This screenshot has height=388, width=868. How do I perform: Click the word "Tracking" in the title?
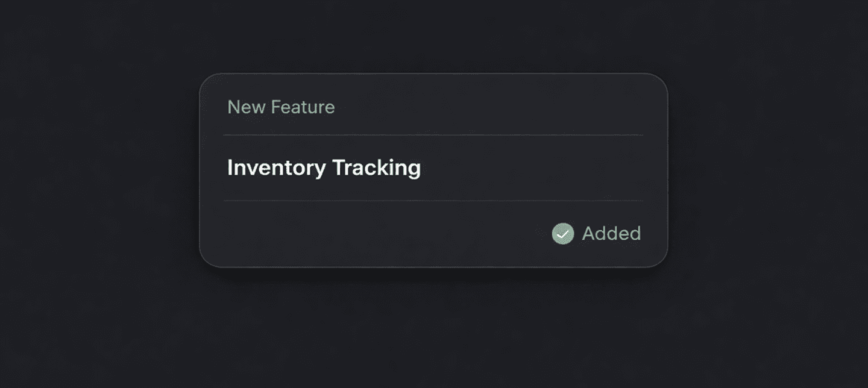point(376,167)
